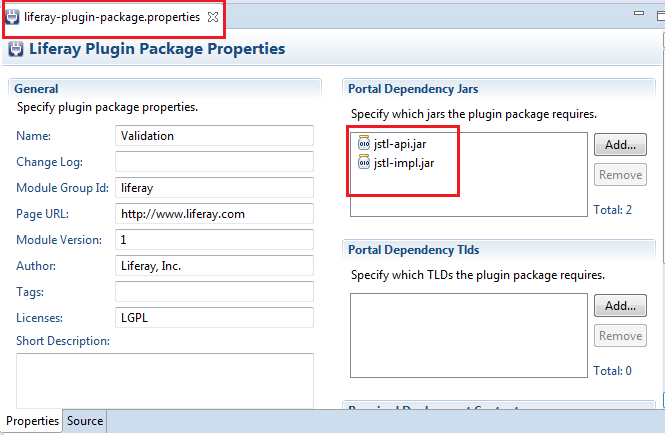The height and width of the screenshot is (435, 665).
Task: Click 'Specify which jars the plugin package requires.' text
Action: 474,114
